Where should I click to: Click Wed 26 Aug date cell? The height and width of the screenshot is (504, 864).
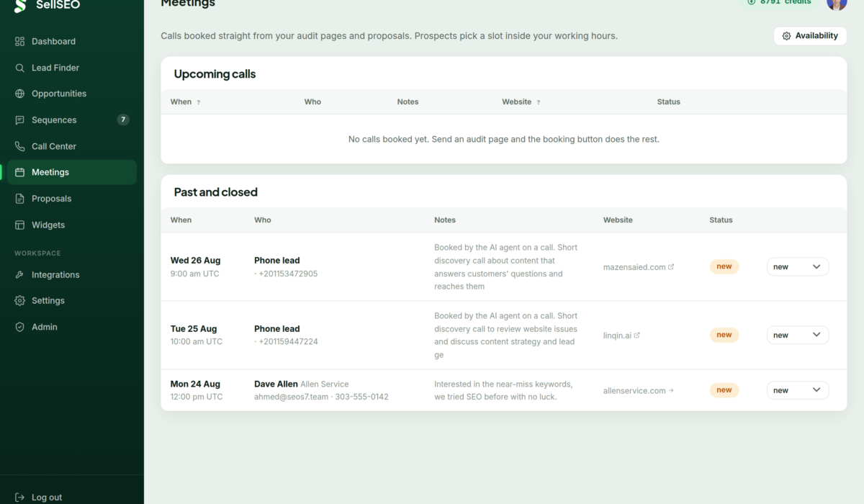tap(196, 267)
